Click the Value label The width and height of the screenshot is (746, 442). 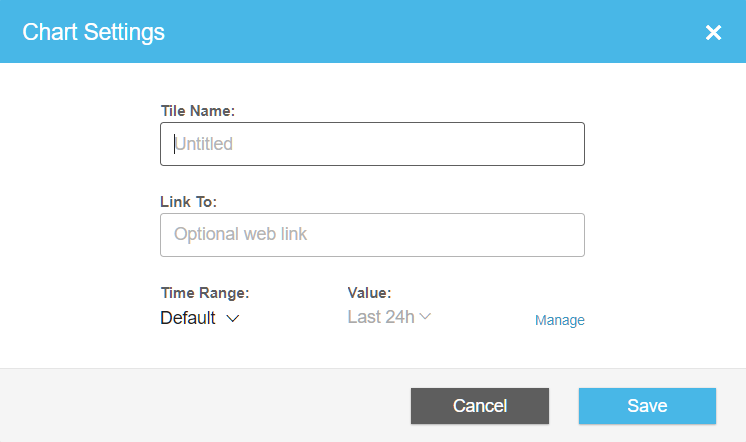(369, 293)
